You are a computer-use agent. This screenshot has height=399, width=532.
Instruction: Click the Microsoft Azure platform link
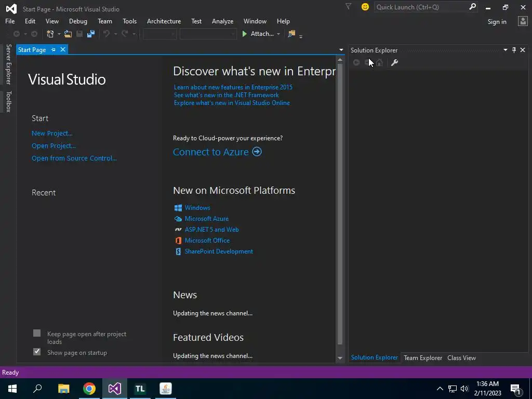pyautogui.click(x=207, y=219)
